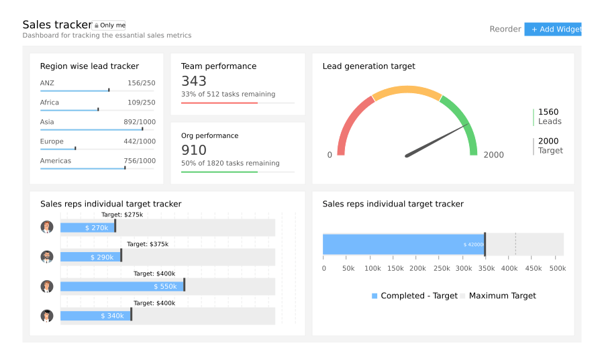The width and height of the screenshot is (604, 364).
Task: Click the green segment of lead gauge
Action: click(464, 123)
